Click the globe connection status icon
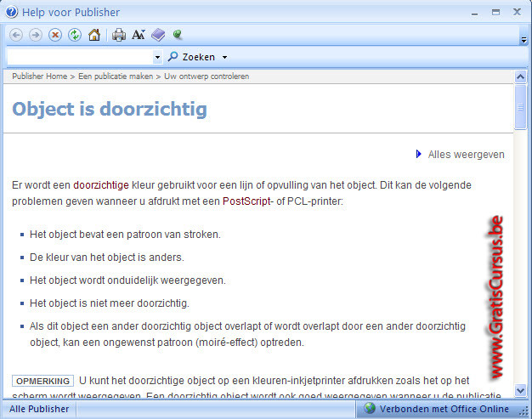 tap(370, 408)
